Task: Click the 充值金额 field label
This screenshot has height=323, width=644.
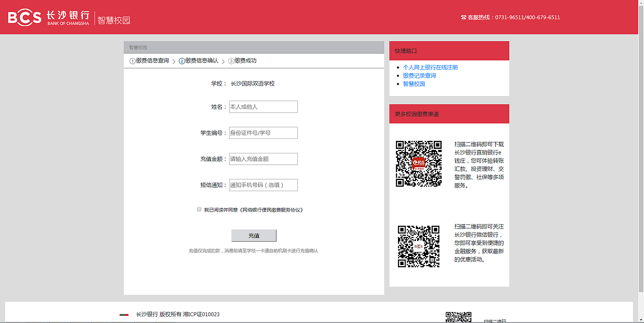Action: click(x=214, y=159)
